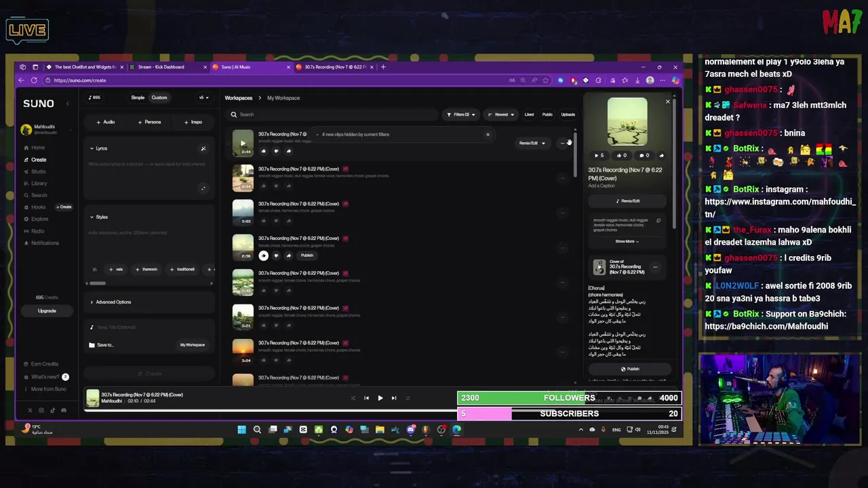
Task: Collapse the Suno sidebar with the arrow icon
Action: click(x=67, y=104)
